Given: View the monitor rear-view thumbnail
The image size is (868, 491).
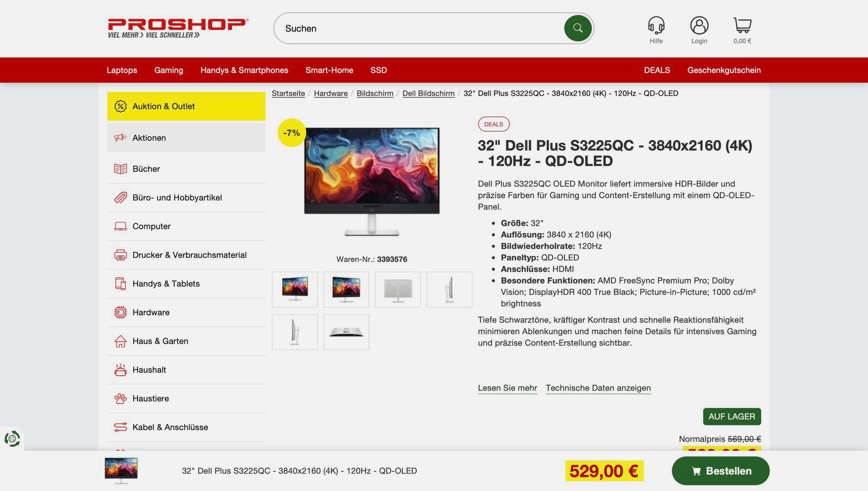Looking at the screenshot, I should (398, 290).
